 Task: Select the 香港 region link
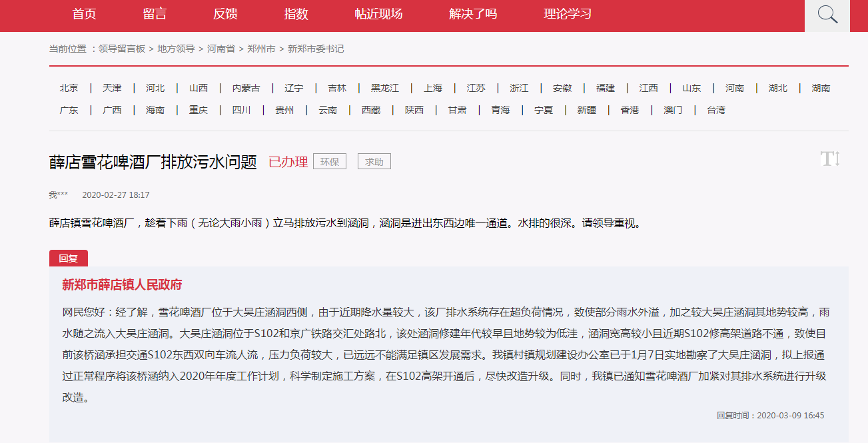630,110
